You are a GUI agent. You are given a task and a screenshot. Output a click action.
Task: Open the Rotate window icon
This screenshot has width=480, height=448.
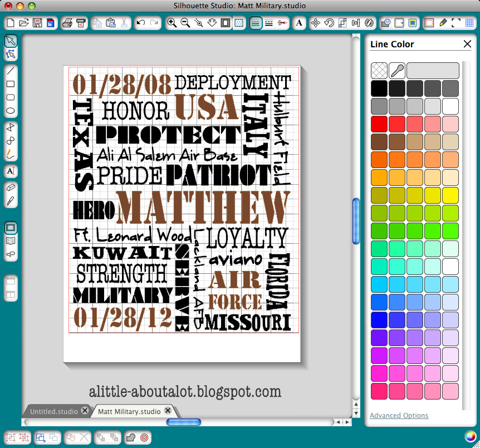(329, 23)
